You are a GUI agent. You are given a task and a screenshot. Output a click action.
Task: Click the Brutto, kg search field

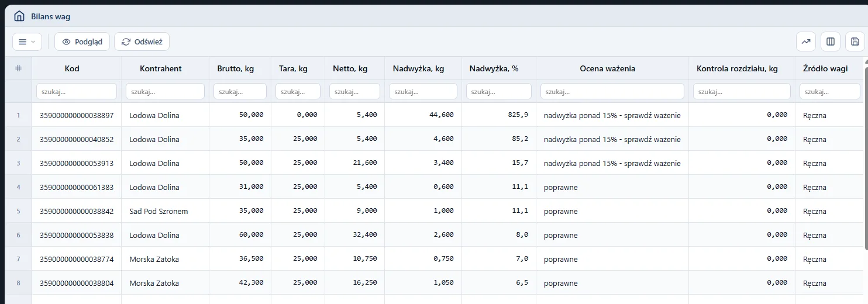coord(240,91)
